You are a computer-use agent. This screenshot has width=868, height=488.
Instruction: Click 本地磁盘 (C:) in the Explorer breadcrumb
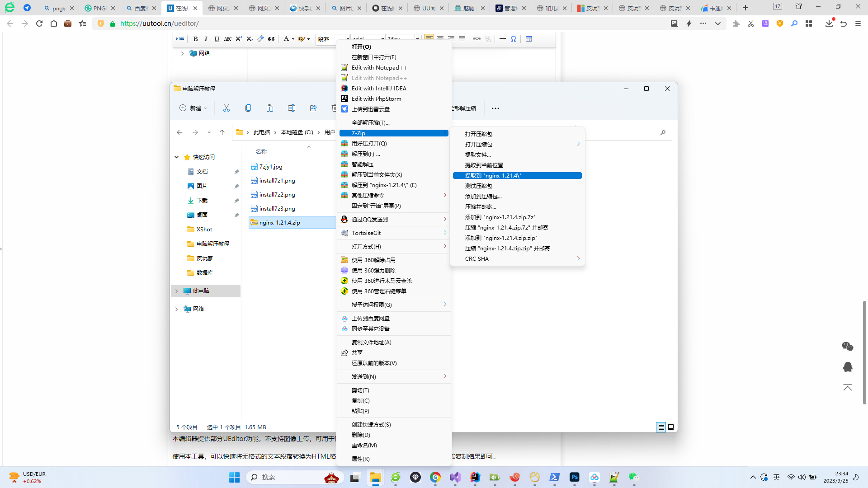pyautogui.click(x=297, y=132)
